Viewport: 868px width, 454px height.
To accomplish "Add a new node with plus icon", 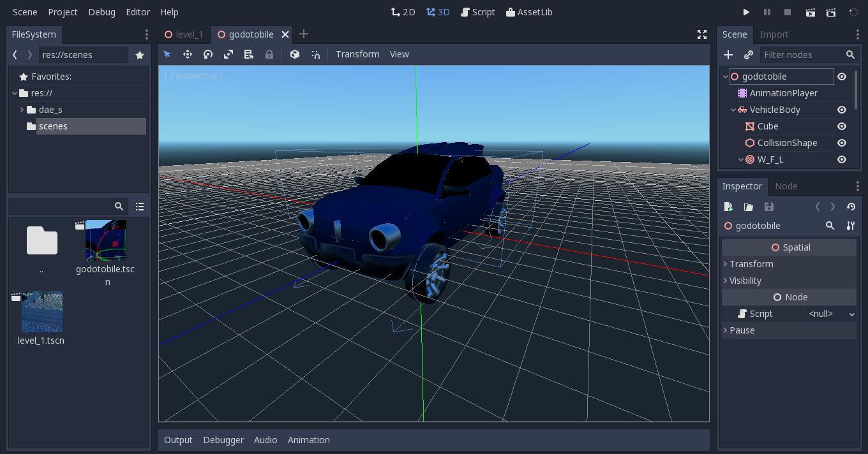I will [x=728, y=55].
